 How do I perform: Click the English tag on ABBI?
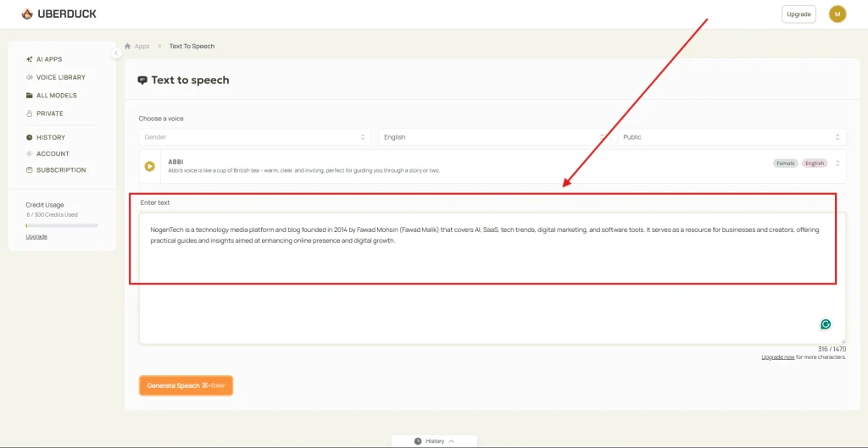pyautogui.click(x=815, y=163)
